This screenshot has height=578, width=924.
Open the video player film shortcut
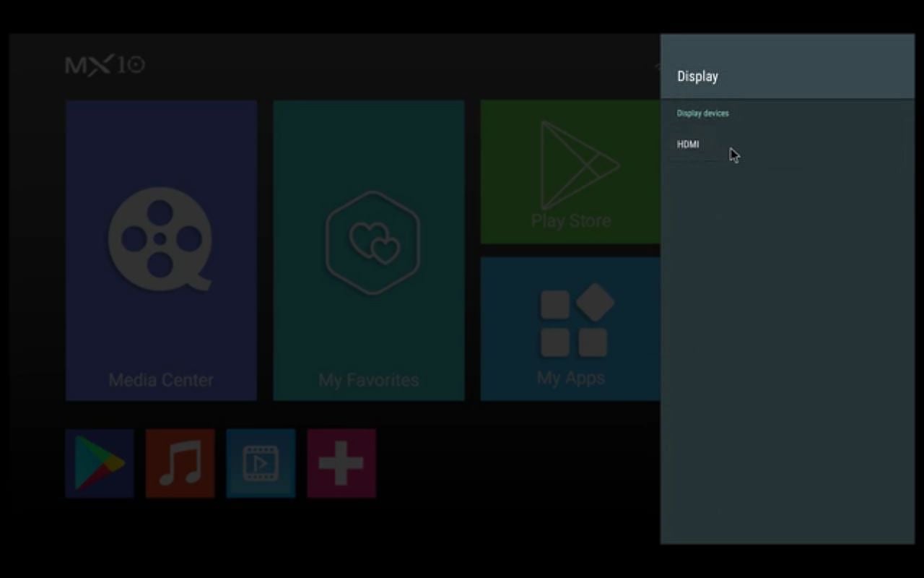pyautogui.click(x=261, y=463)
